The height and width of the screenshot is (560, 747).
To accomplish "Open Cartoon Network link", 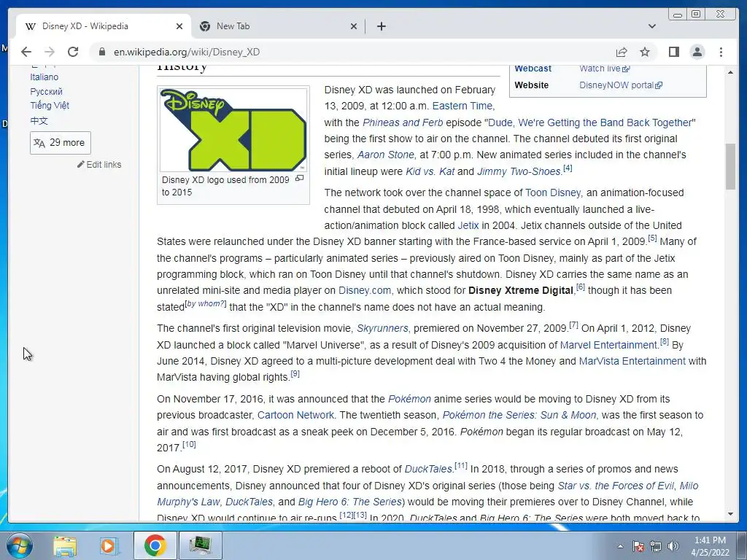I will click(295, 415).
